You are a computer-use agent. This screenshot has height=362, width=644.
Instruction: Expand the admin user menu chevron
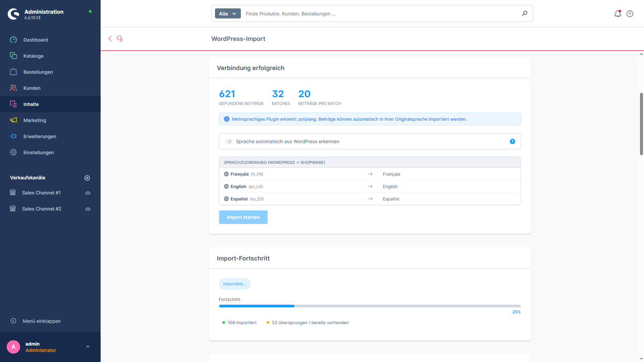click(x=88, y=347)
